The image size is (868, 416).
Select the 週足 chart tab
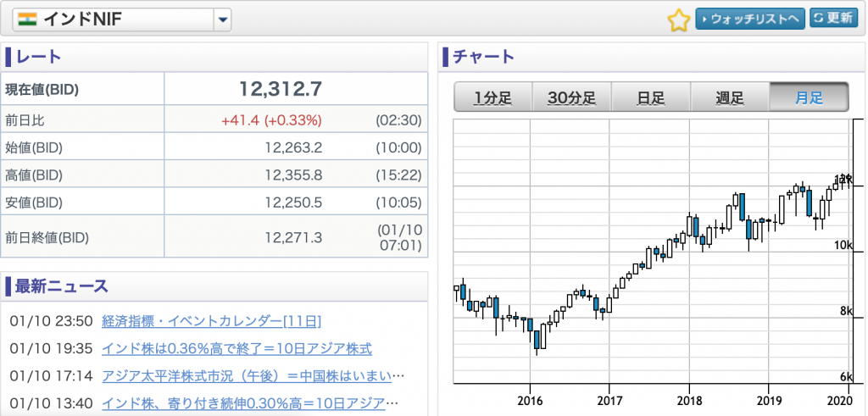pyautogui.click(x=730, y=97)
